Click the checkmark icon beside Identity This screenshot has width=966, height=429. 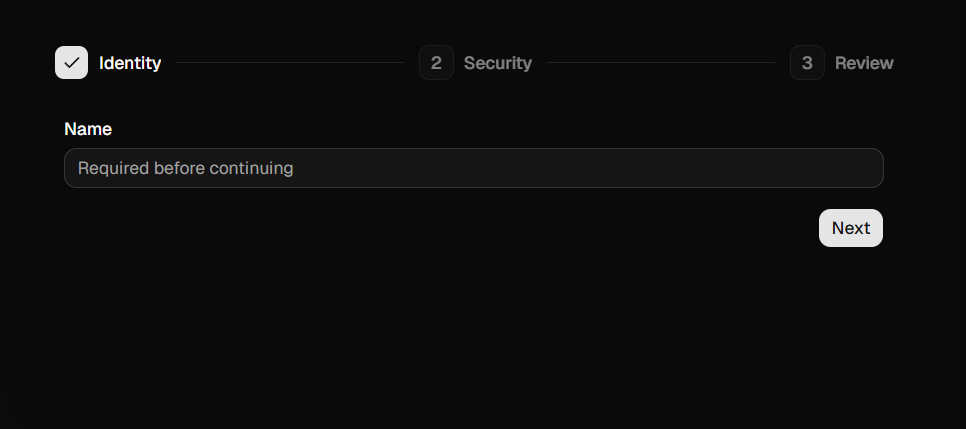pos(71,63)
